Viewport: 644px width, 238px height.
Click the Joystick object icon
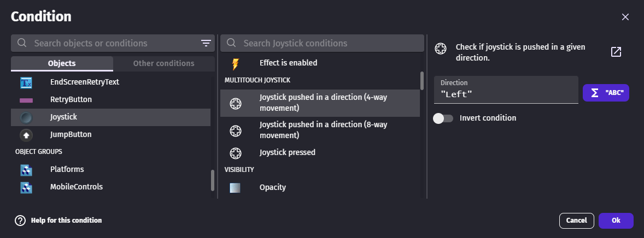26,117
